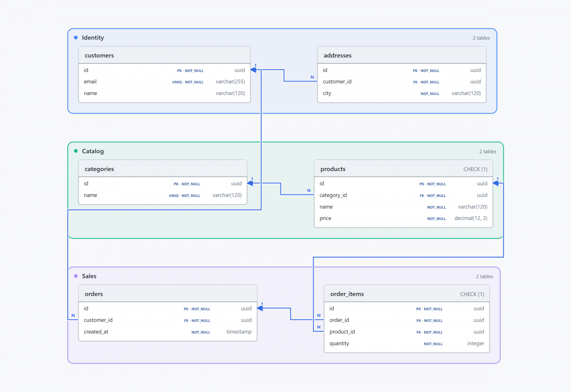This screenshot has height=392, width=571.
Task: Click the "2 tables" count in the Sales group
Action: [484, 276]
